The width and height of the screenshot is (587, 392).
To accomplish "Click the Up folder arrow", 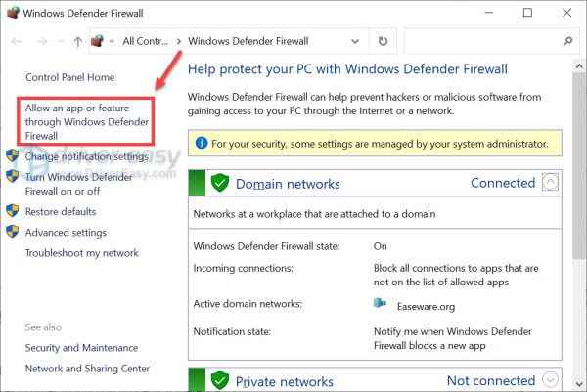I will pos(78,42).
